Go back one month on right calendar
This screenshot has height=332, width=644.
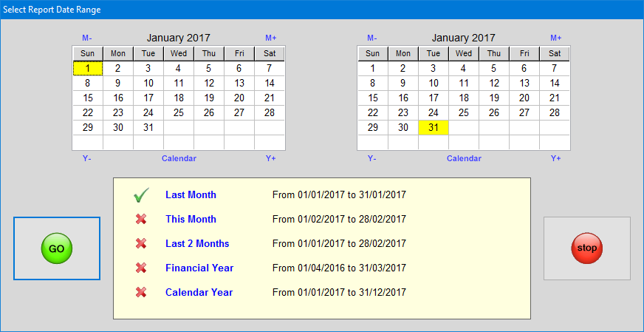pyautogui.click(x=371, y=38)
